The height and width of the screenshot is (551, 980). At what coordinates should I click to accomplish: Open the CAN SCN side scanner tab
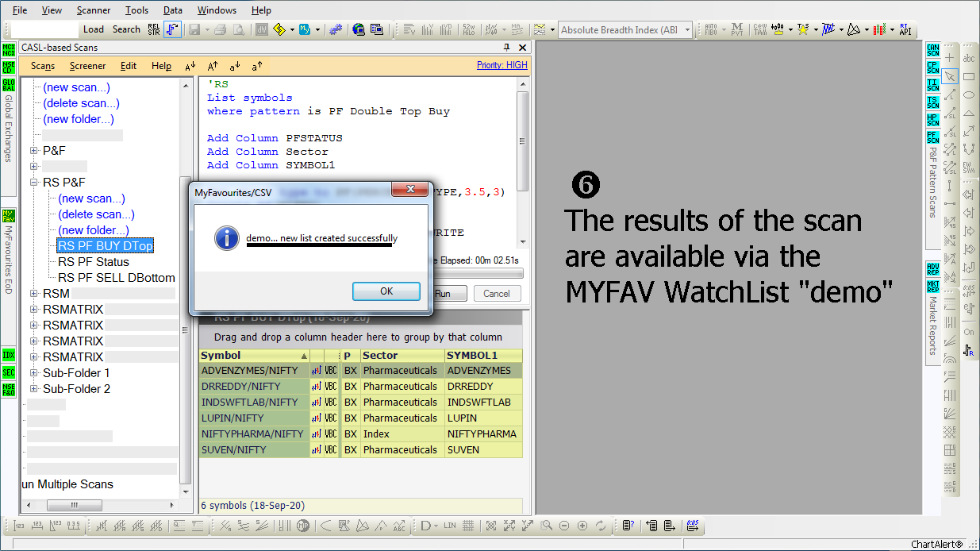tap(933, 50)
